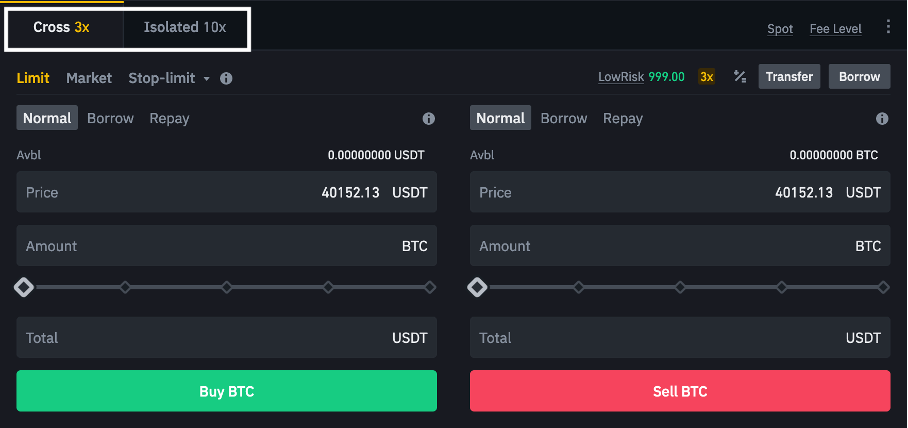Click the green Buy BTC button
The image size is (908, 428).
pos(226,391)
